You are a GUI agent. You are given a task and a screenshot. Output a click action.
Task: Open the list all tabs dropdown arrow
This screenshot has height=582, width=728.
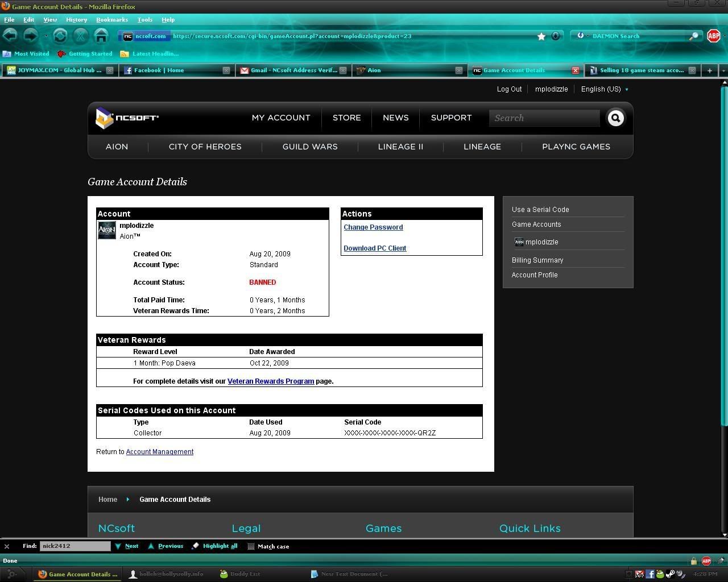(x=723, y=70)
